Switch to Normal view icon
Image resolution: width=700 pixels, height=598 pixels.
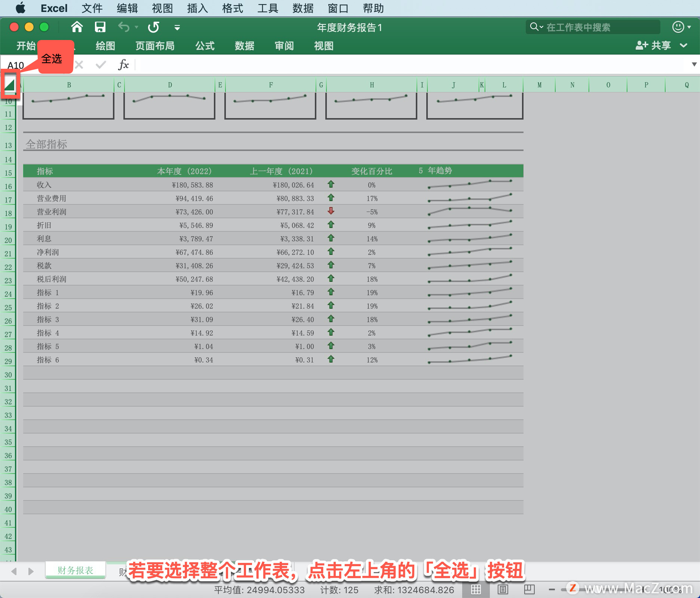coord(476,590)
